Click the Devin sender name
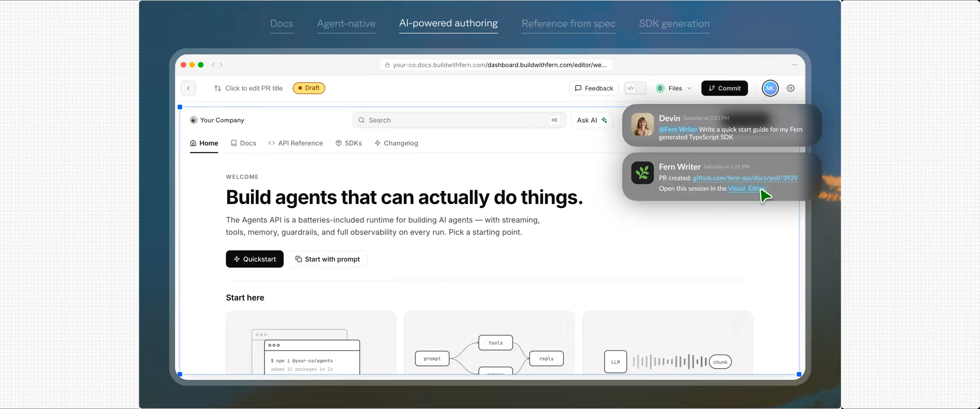Viewport: 980px width, 409px height. point(669,118)
